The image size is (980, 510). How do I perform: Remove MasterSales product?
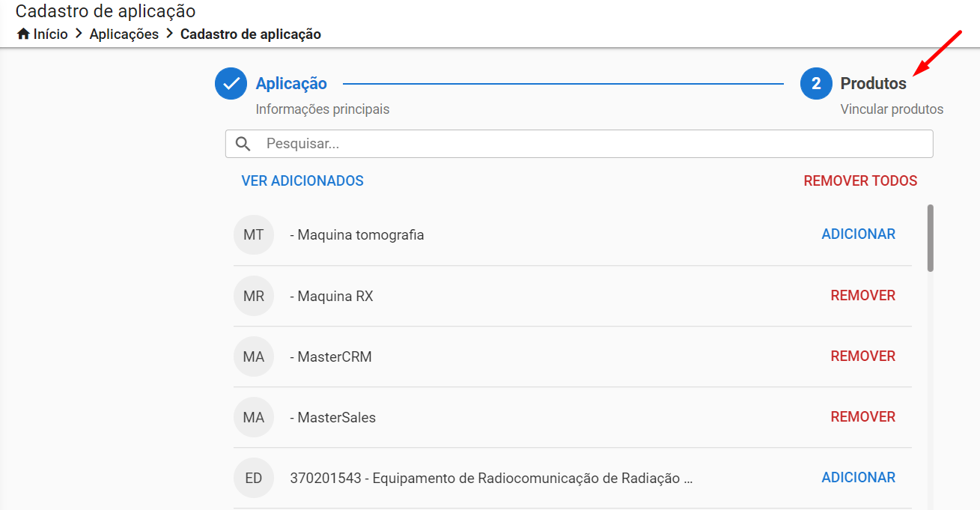pyautogui.click(x=863, y=417)
